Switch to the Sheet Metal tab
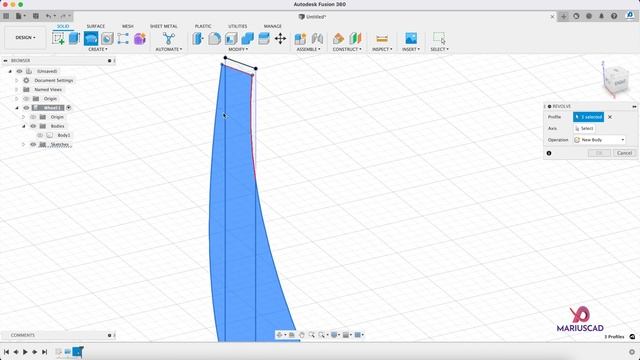 click(x=164, y=26)
